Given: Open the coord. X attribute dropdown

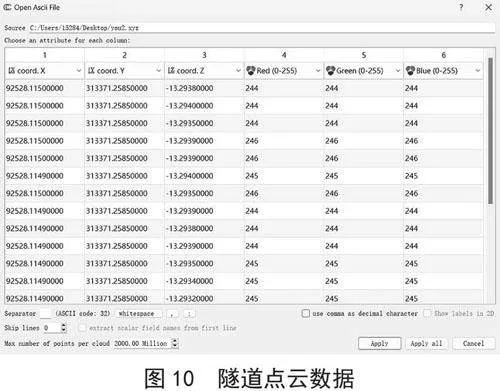Looking at the screenshot, I should click(44, 71).
